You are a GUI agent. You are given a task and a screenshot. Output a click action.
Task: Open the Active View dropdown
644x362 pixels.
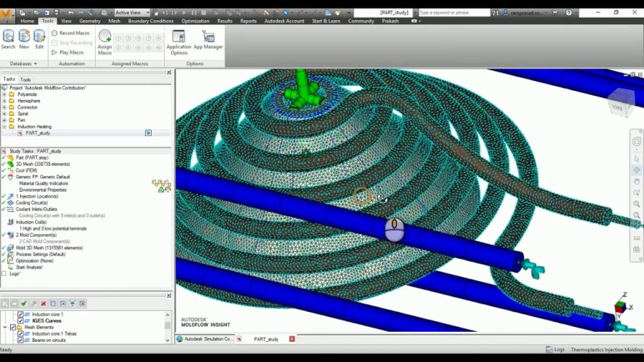pos(132,13)
